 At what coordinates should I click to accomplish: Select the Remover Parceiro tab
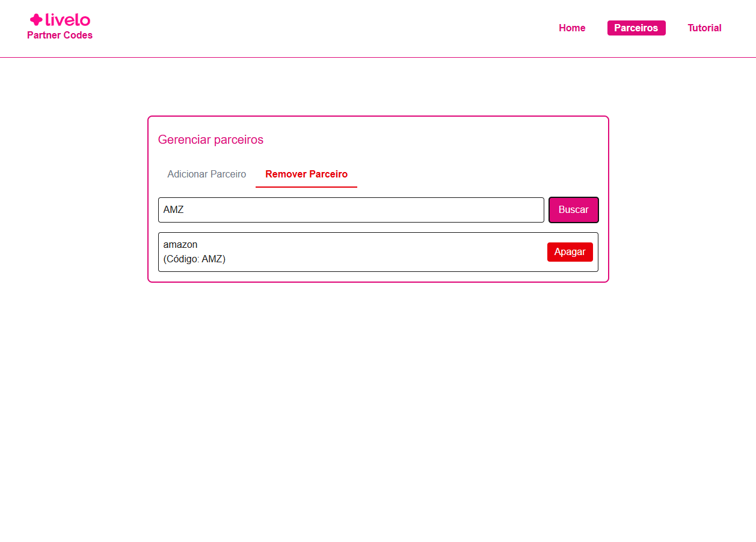tap(306, 174)
